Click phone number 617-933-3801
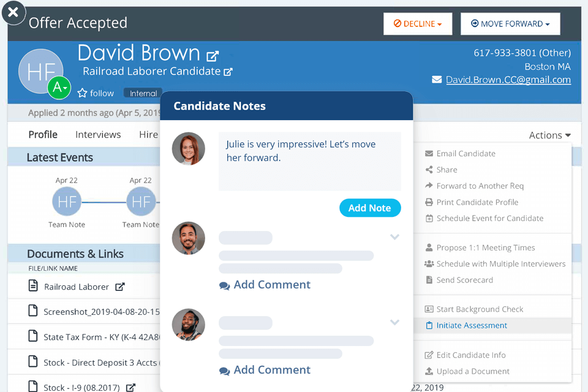This screenshot has width=588, height=392. coord(505,53)
